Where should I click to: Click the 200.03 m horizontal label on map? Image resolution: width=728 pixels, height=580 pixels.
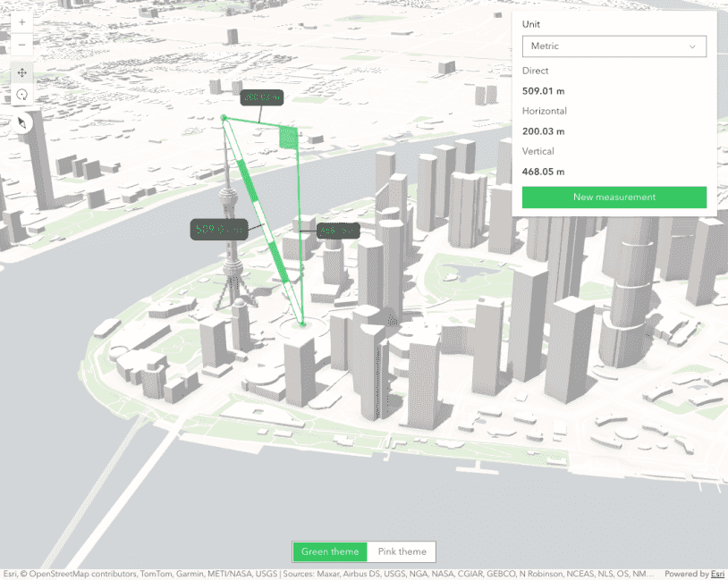pyautogui.click(x=261, y=97)
